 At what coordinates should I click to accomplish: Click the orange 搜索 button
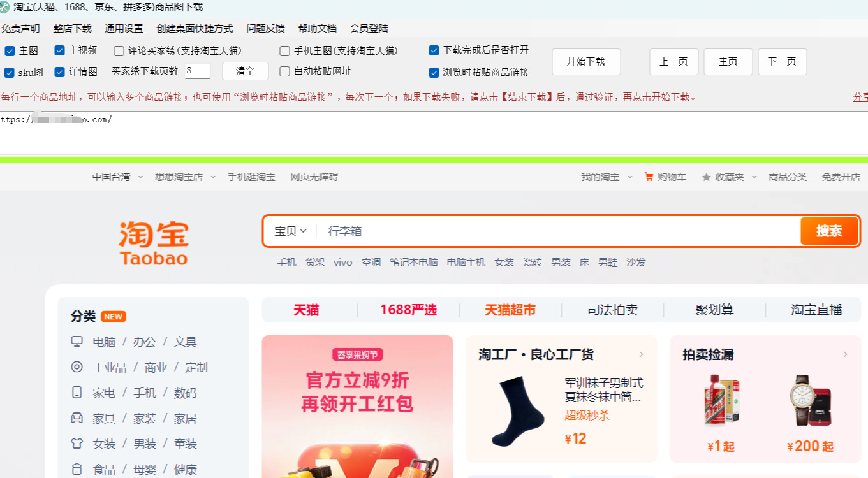click(x=829, y=231)
